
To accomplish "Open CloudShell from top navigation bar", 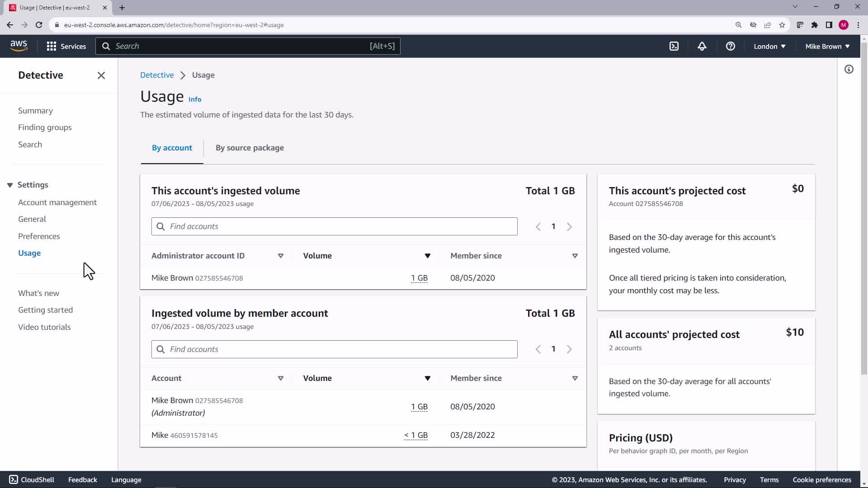I will [x=674, y=46].
